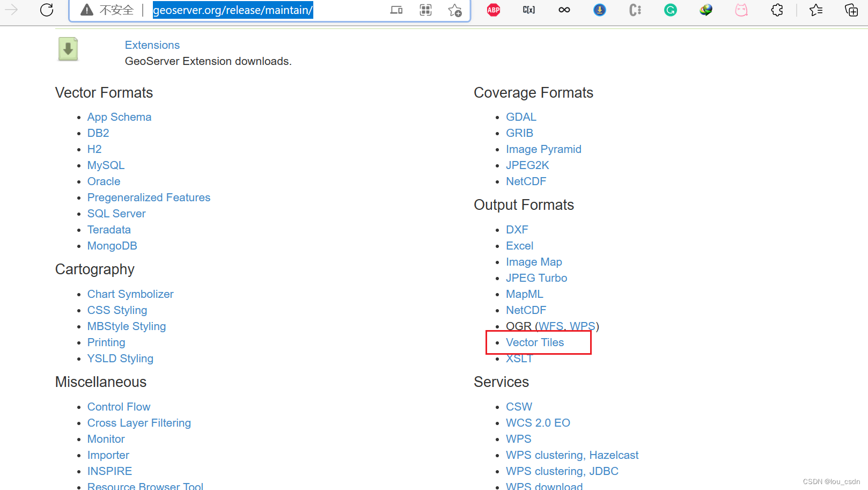This screenshot has height=490, width=868.
Task: Open the MySQL extension link
Action: tap(106, 165)
